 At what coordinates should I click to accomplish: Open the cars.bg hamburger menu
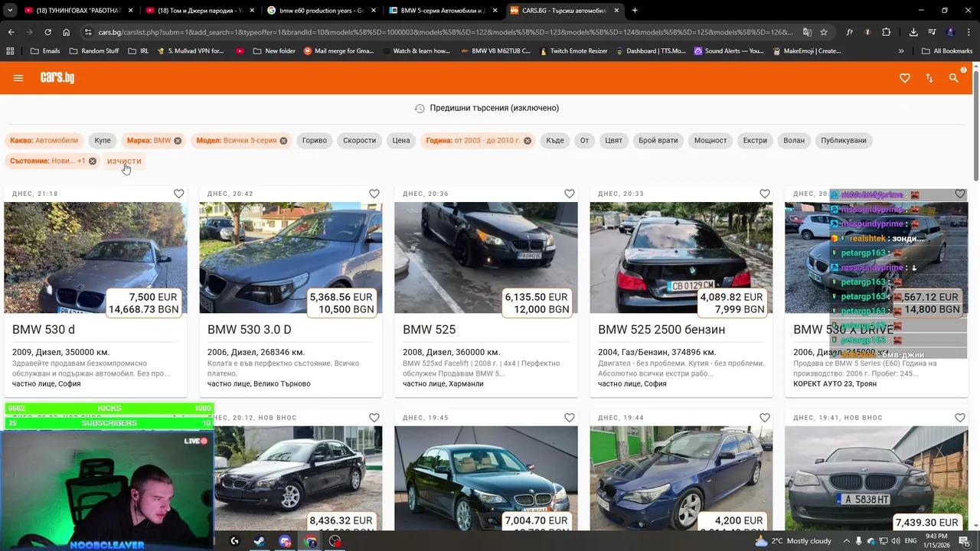[x=18, y=78]
